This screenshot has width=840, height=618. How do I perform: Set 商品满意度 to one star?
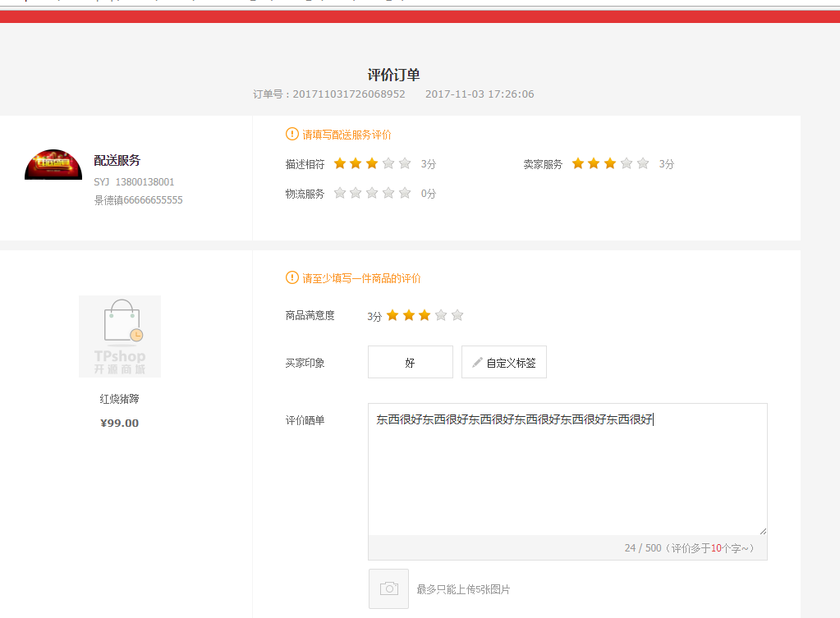(392, 315)
